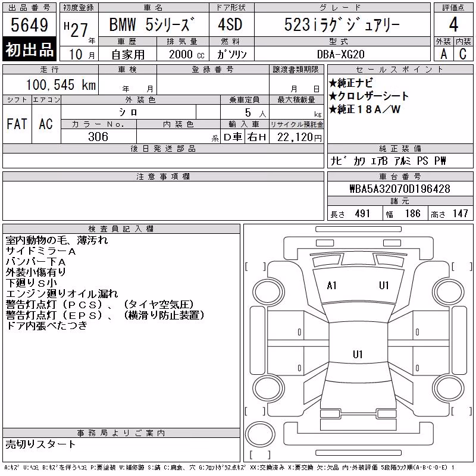Click color number 306
The height and width of the screenshot is (476, 476).
tap(98, 137)
